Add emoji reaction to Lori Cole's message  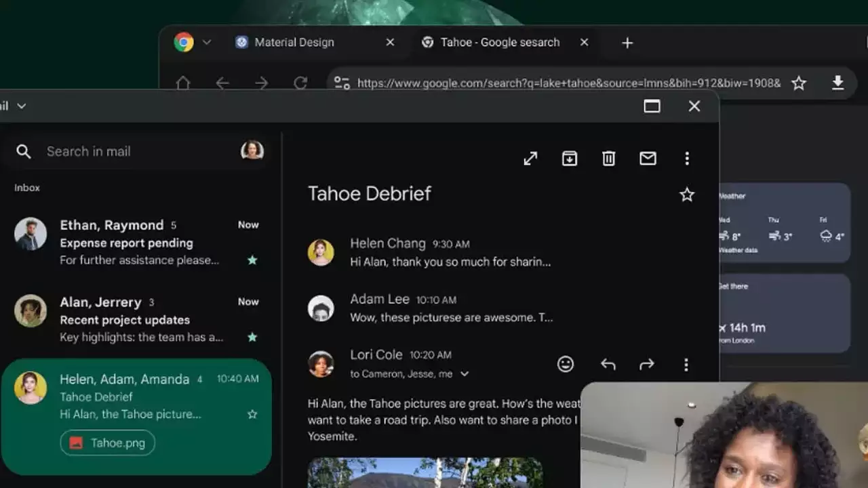566,364
